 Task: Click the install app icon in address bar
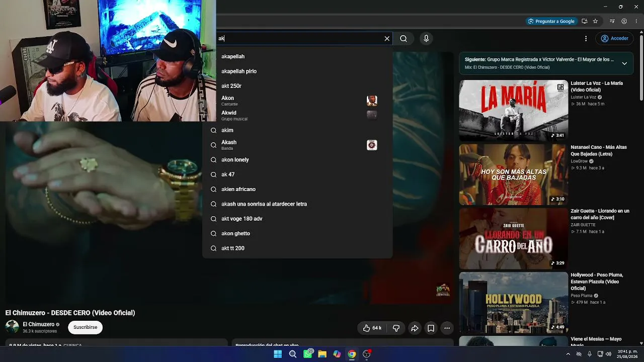(585, 21)
